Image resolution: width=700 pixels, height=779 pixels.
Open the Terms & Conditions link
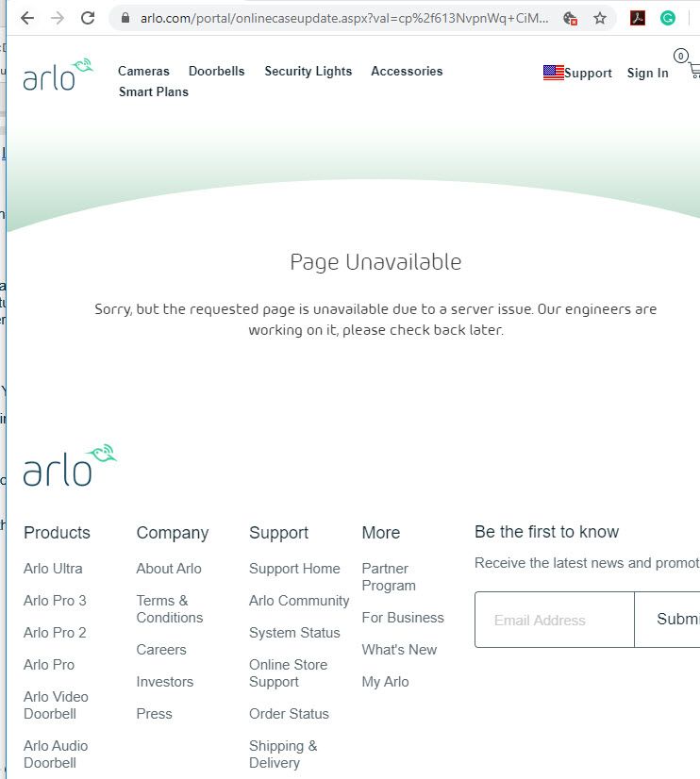(170, 608)
